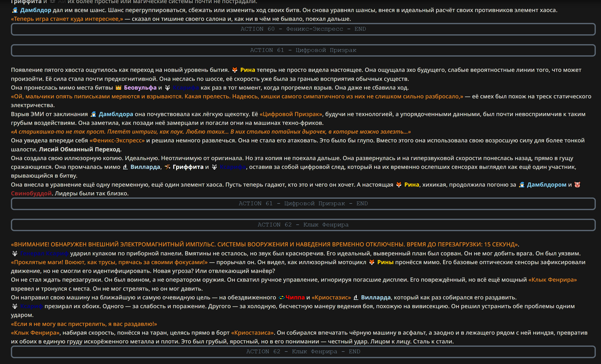Click the bold phrase «Лисий Обманный Переход»
The height and width of the screenshot is (364, 601).
(x=80, y=149)
